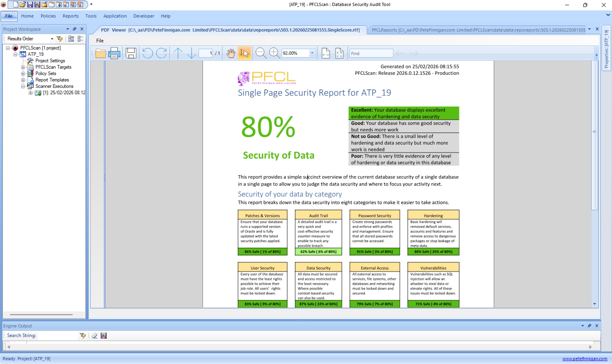This screenshot has width=612, height=364.
Task: Pin the Engine Output panel
Action: 590,326
